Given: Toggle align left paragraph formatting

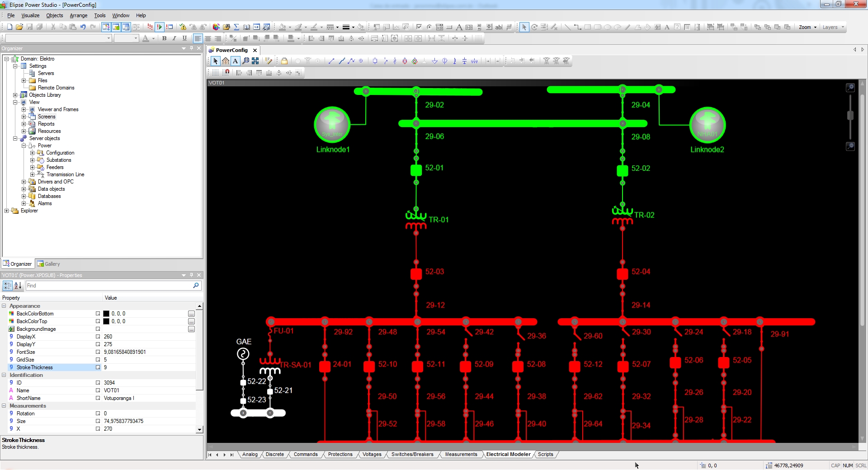Looking at the screenshot, I should [198, 38].
